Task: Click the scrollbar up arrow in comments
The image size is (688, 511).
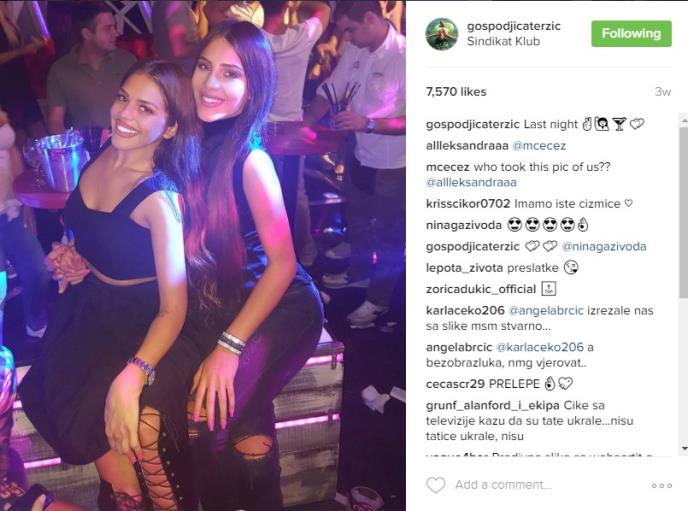Action: [684, 118]
